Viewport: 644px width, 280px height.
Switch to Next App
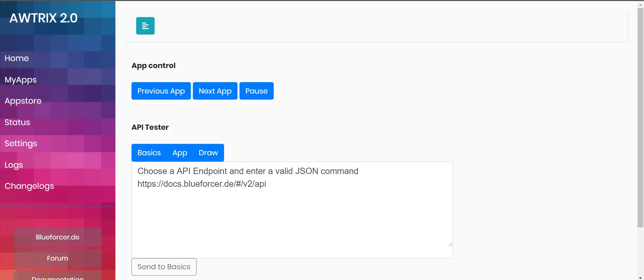point(215,91)
